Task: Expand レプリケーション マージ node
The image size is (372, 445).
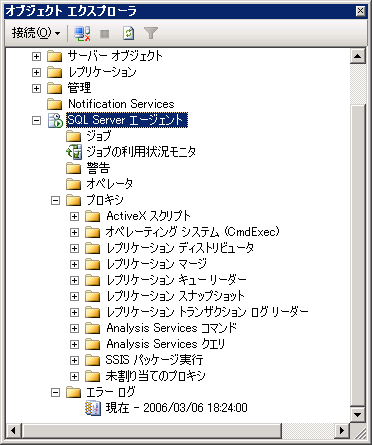Action: 74,264
